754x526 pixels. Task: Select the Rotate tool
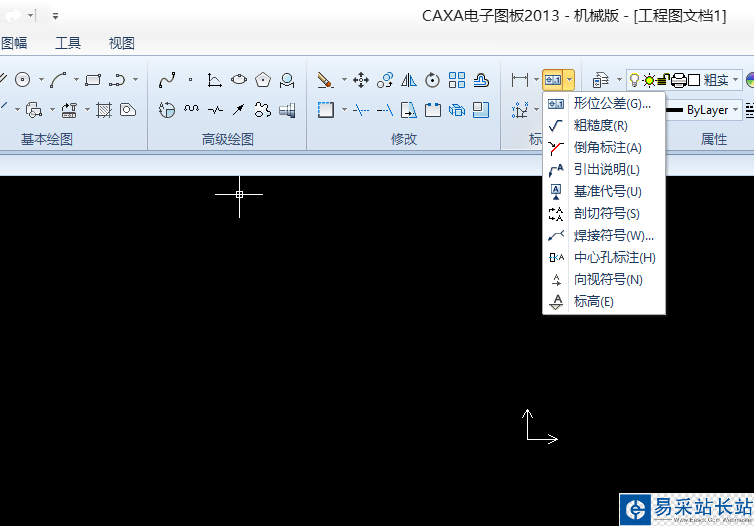click(432, 80)
